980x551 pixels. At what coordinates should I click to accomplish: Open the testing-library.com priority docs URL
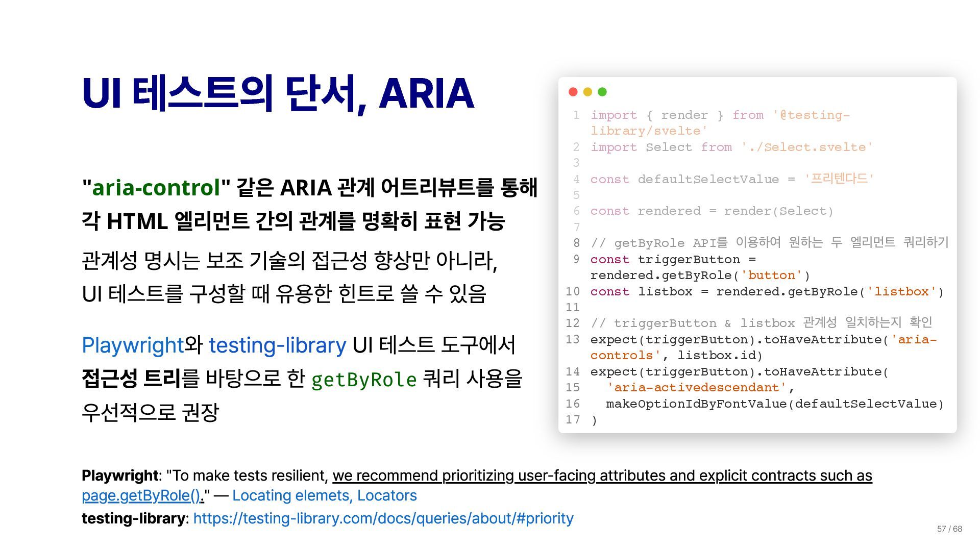coord(383,518)
